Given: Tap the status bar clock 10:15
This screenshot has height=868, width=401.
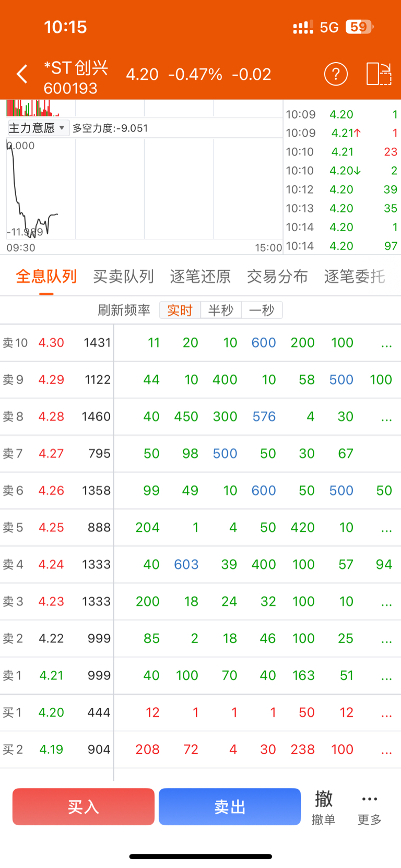Looking at the screenshot, I should [x=65, y=27].
